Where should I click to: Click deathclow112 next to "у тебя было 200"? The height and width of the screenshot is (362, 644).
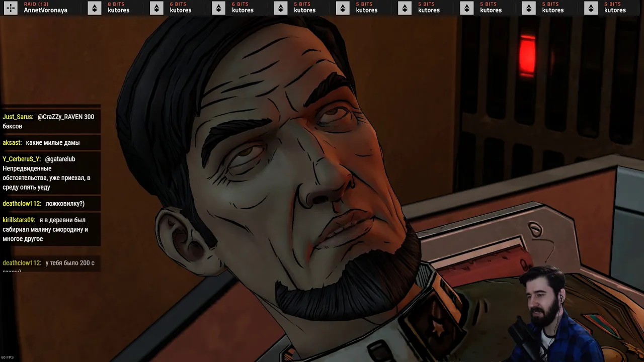click(22, 263)
